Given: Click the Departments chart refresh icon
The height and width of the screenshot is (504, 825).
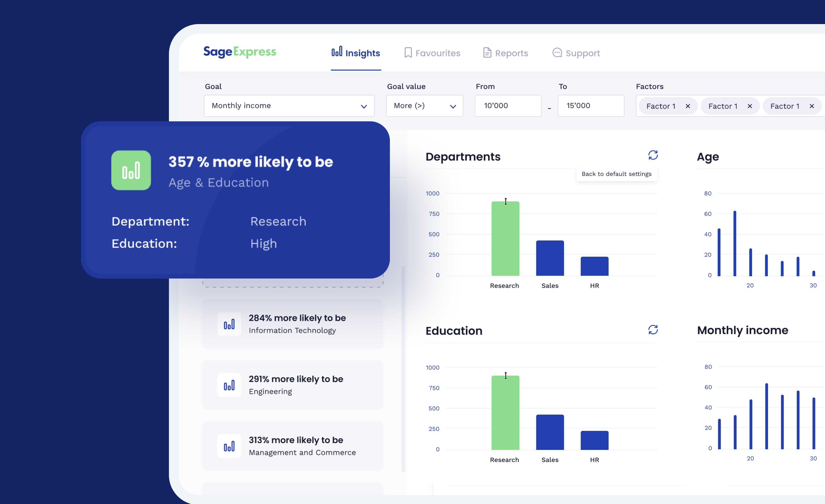Looking at the screenshot, I should [653, 155].
